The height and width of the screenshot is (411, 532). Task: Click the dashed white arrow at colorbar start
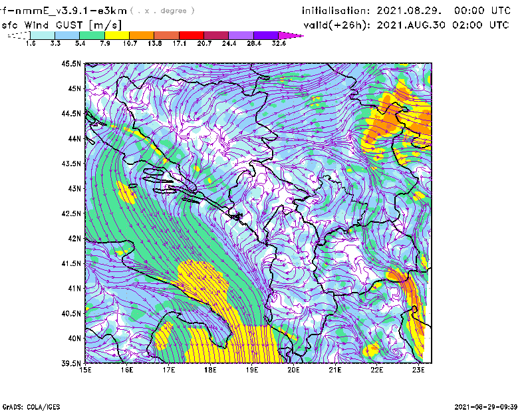[x=19, y=35]
